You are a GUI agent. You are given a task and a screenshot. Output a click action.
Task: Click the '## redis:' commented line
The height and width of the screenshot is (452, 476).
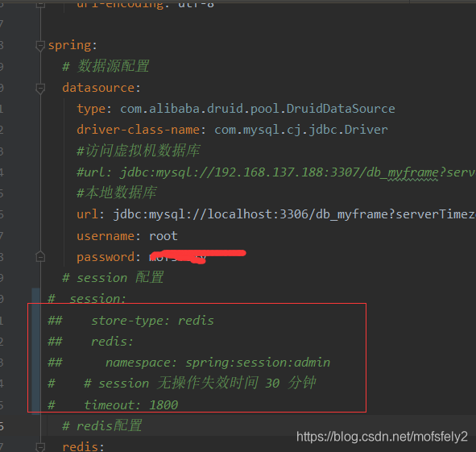[90, 342]
